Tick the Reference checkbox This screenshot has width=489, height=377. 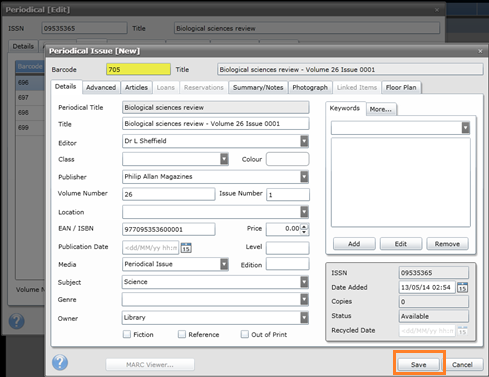click(x=182, y=334)
